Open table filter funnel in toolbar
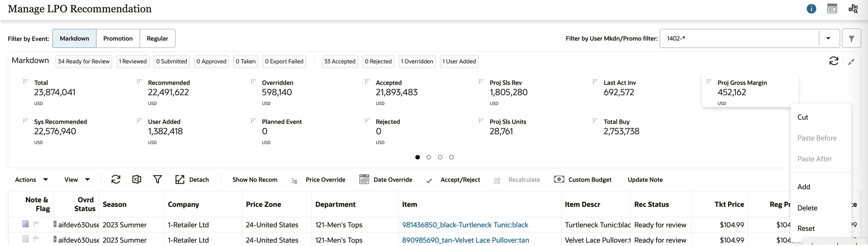 click(x=158, y=179)
